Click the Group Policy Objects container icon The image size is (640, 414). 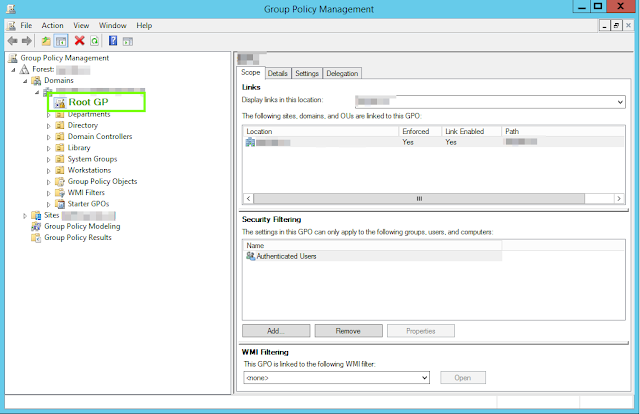[x=60, y=181]
